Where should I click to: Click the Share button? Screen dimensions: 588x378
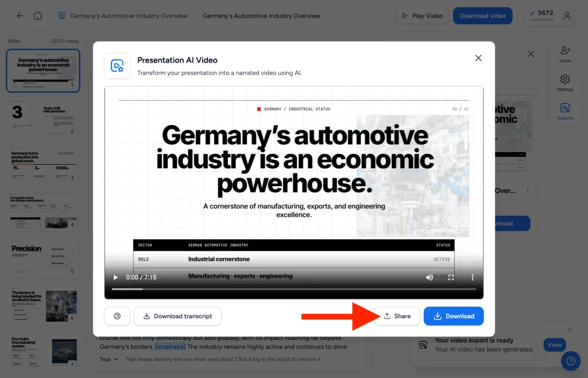point(397,316)
